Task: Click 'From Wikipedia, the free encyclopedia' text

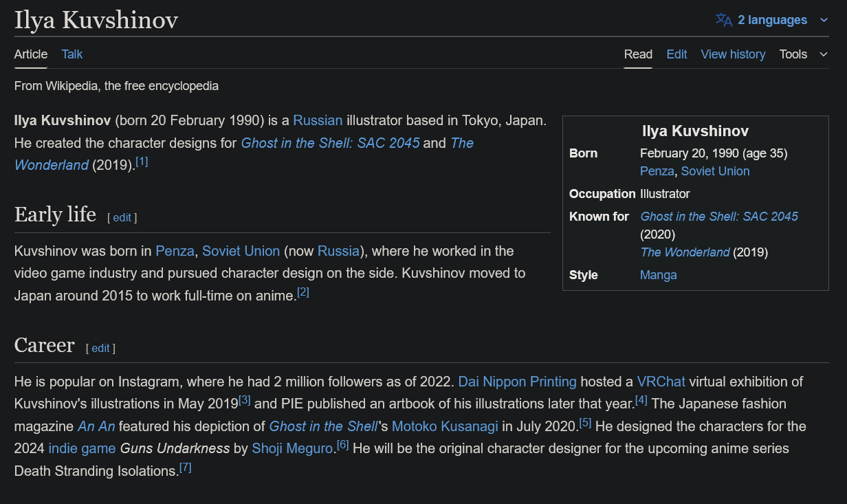Action: click(116, 86)
